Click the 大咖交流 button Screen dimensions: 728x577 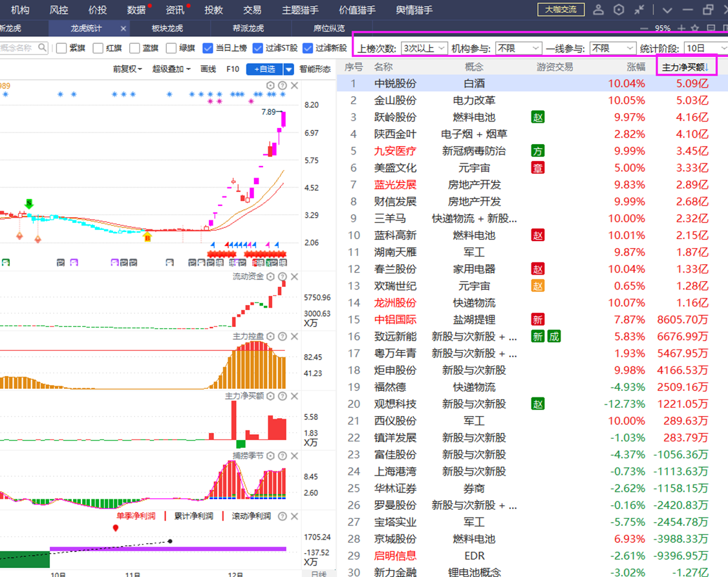[561, 9]
